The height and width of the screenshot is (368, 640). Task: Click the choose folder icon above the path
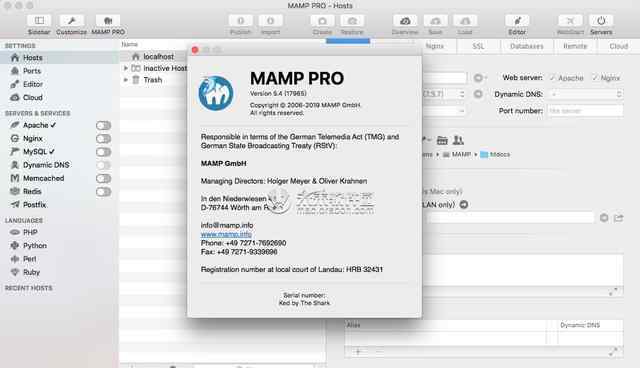point(442,140)
